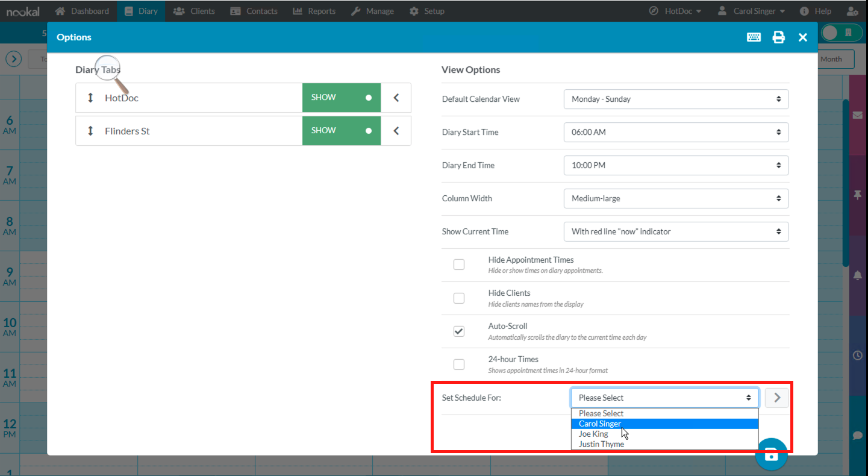Open Diary in top navigation
This screenshot has width=868, height=476.
[141, 11]
